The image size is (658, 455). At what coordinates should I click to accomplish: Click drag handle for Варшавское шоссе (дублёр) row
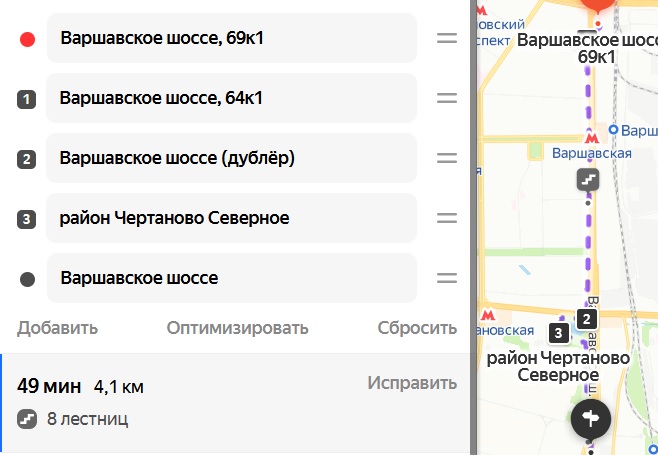(447, 159)
